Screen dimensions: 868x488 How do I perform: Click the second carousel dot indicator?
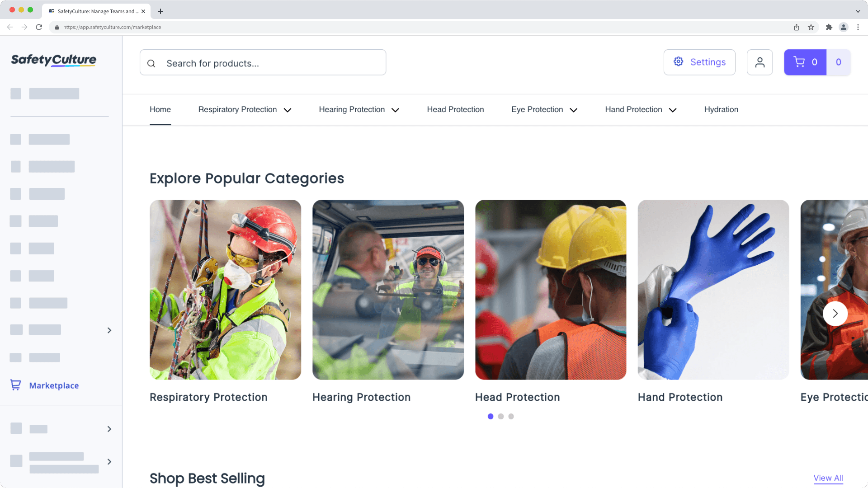(501, 417)
